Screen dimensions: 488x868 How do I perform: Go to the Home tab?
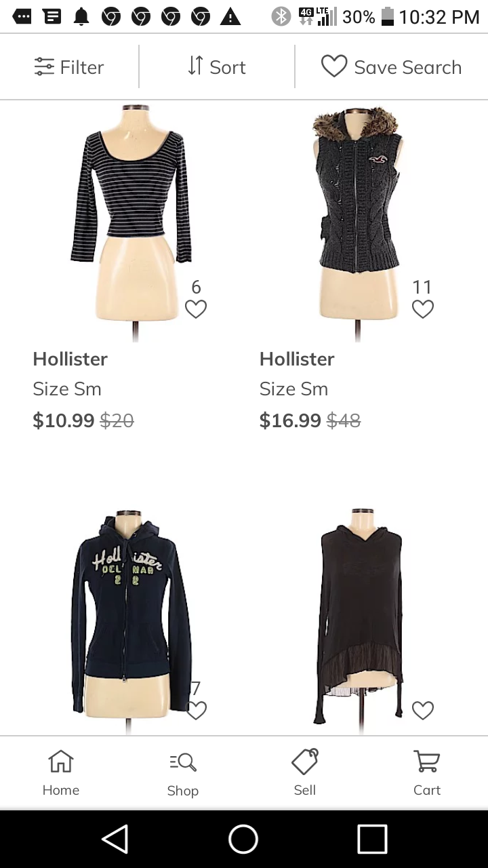click(x=61, y=773)
